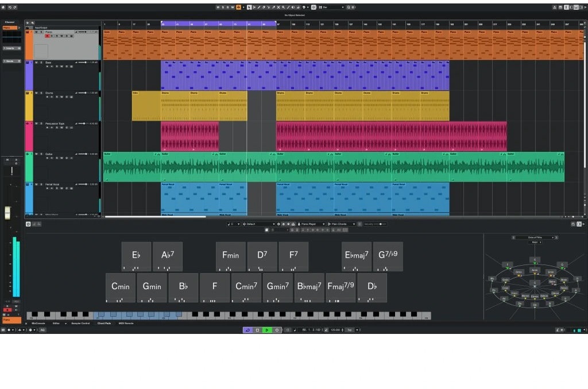
Task: Click the find tracks search icon
Action: coord(33,23)
